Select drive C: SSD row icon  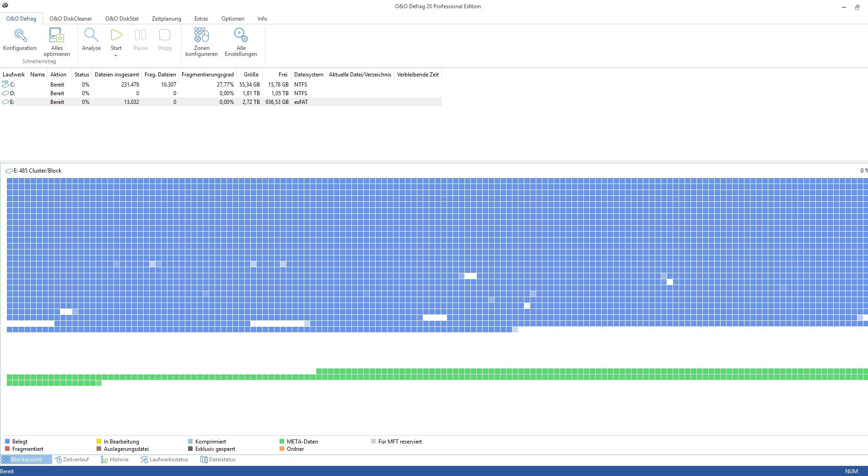coord(5,84)
